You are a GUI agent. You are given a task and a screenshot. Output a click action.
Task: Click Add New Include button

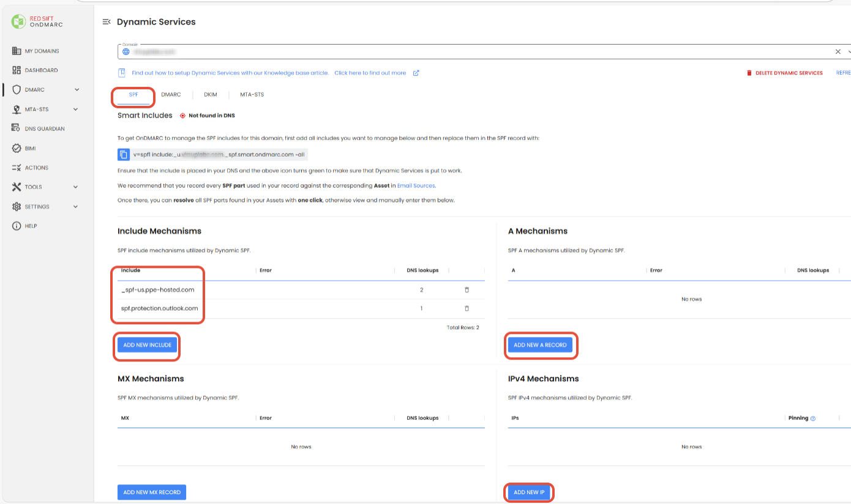[148, 345]
